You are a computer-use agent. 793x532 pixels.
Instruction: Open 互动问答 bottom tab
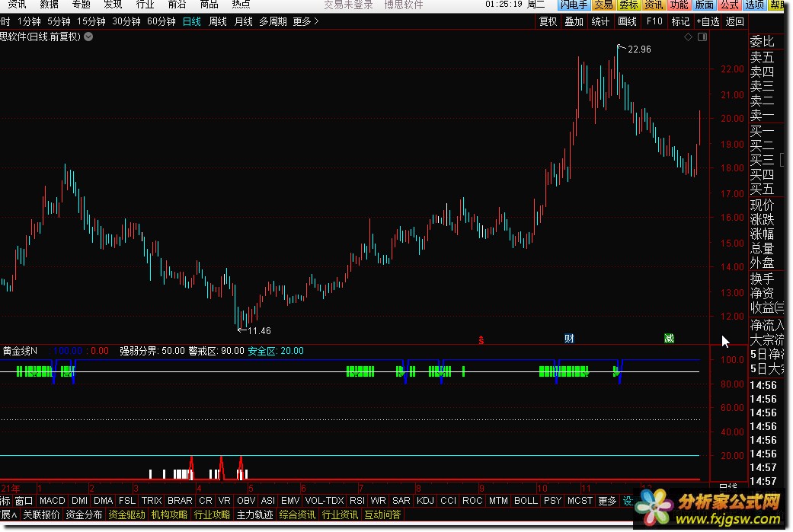click(x=383, y=514)
